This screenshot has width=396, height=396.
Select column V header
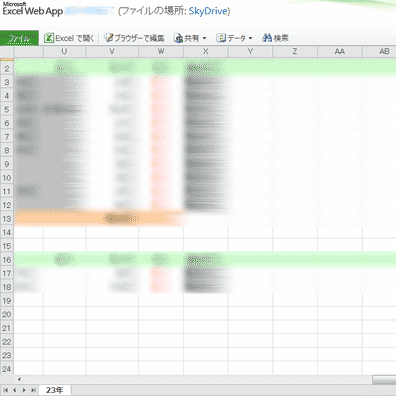click(112, 52)
